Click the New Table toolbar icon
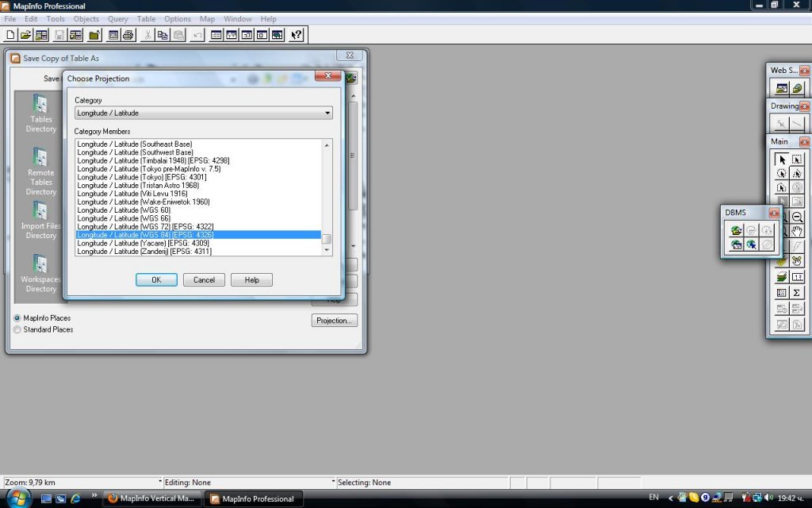Screen dimensions: 812x508 pos(10,35)
